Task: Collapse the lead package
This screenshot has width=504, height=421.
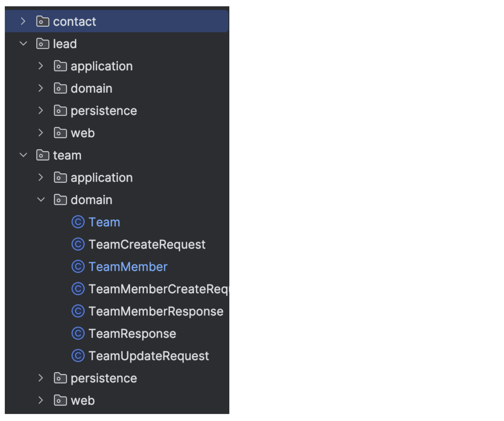Action: 23,44
